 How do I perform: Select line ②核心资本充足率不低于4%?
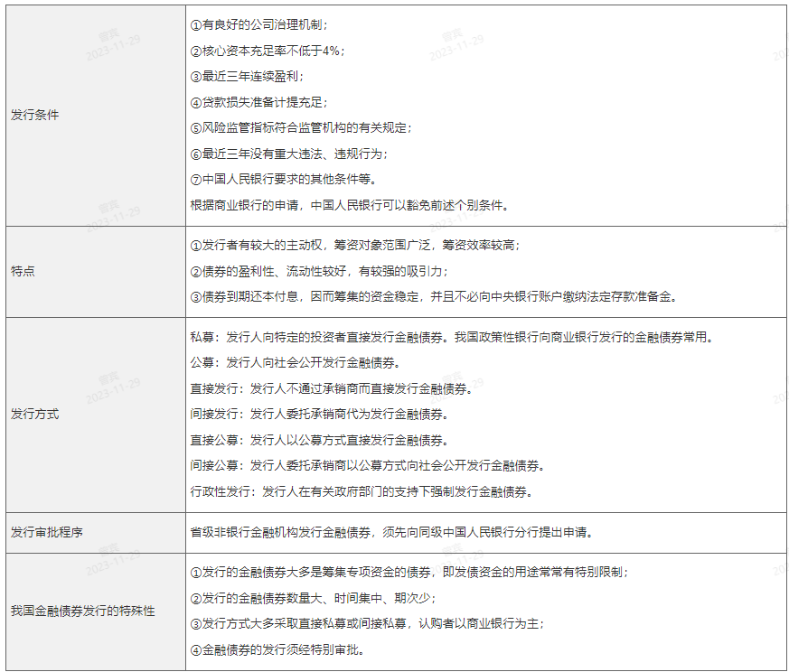coord(268,51)
